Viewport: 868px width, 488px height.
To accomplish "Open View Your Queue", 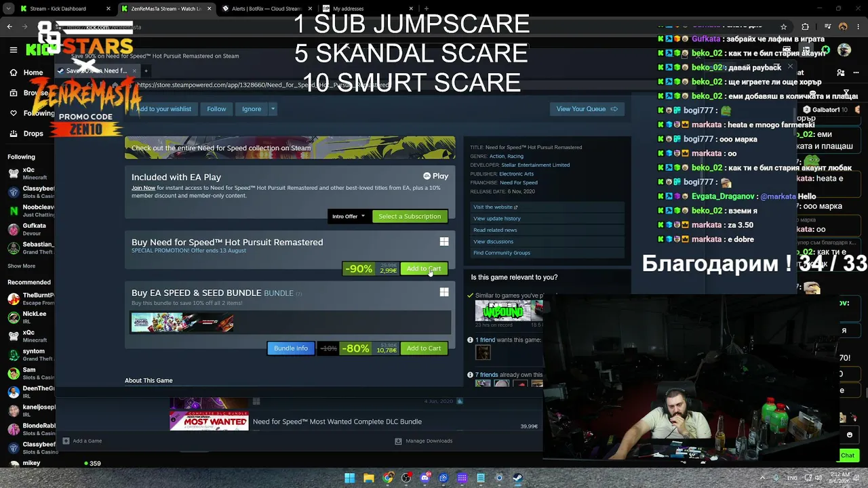I will [587, 109].
